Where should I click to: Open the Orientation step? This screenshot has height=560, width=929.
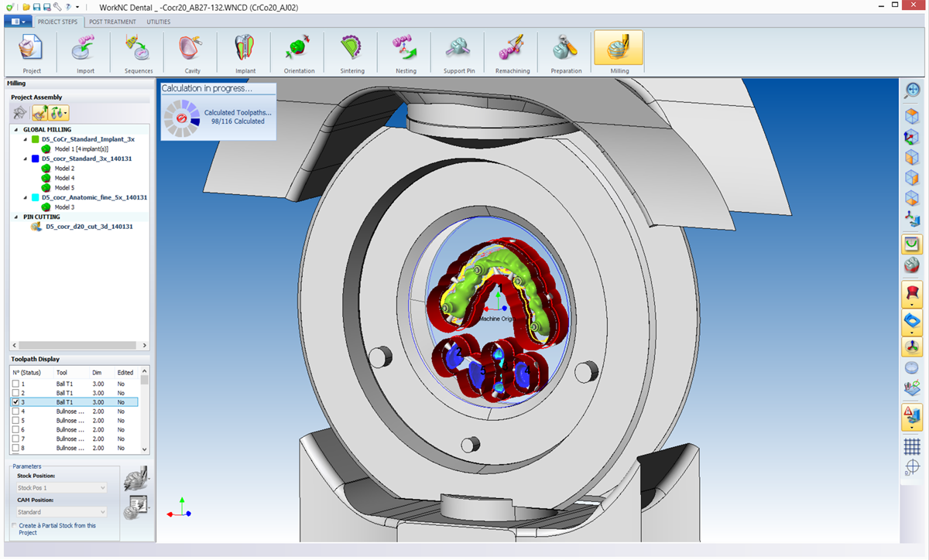coord(299,53)
